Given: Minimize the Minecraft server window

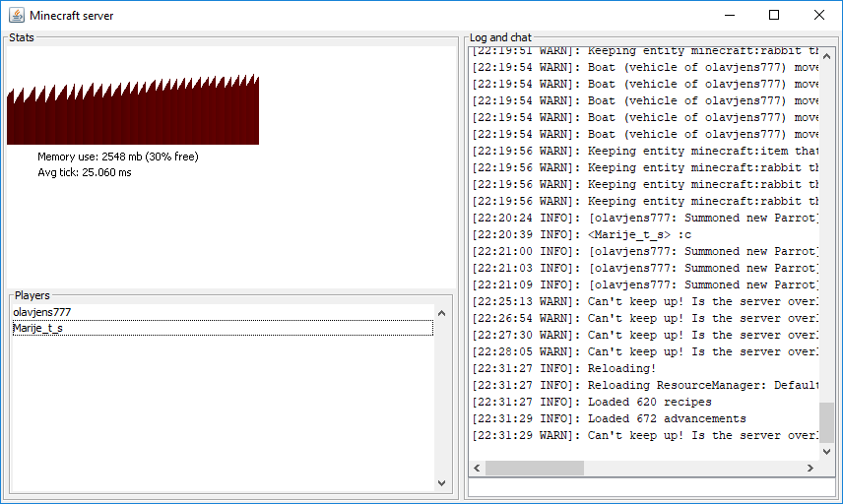Looking at the screenshot, I should coord(730,15).
